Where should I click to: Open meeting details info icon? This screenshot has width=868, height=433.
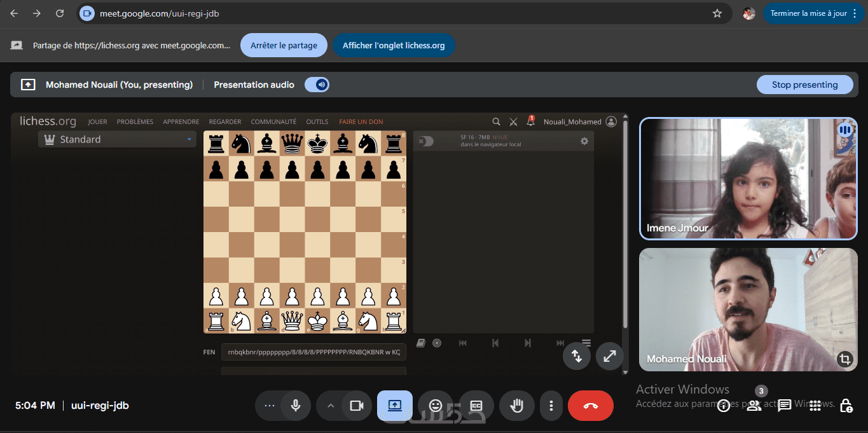pos(724,406)
